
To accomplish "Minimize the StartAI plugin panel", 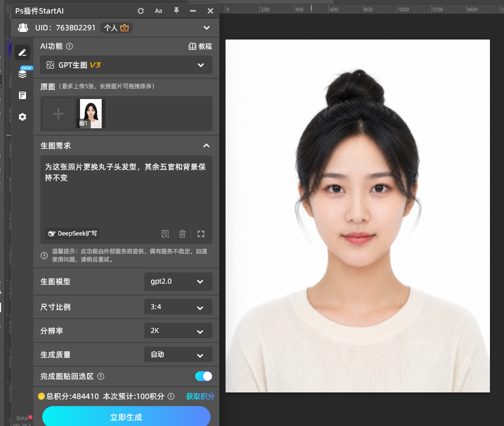I will click(193, 11).
